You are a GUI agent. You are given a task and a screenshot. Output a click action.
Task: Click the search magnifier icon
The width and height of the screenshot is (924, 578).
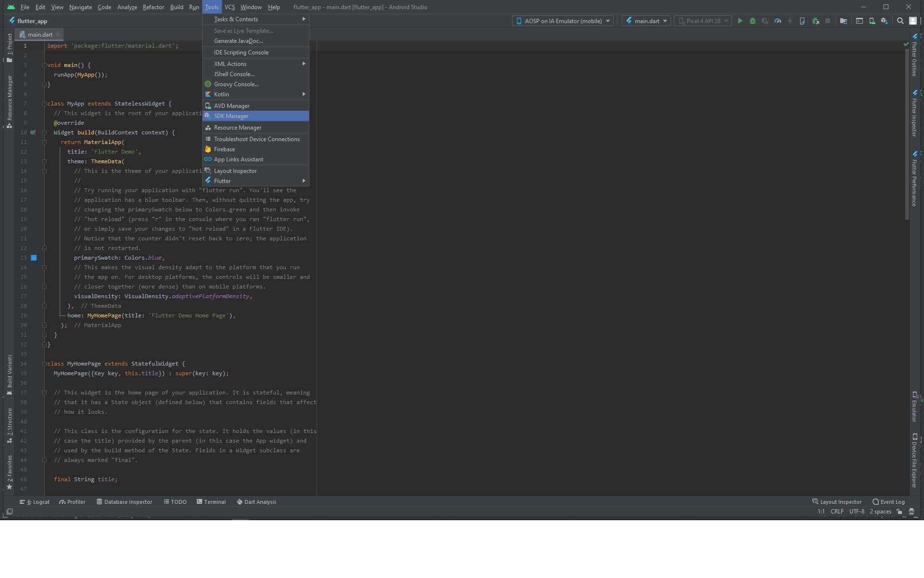pos(900,21)
